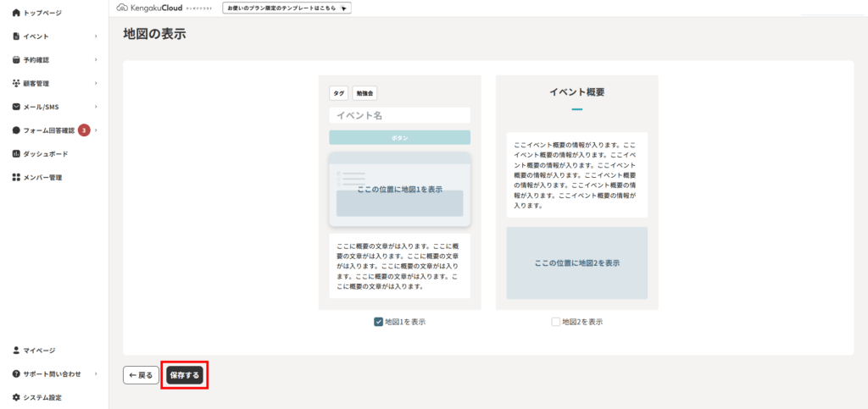Screen dimensions: 868x409
Task: Click the ダッシュボード chart icon
Action: (x=16, y=154)
